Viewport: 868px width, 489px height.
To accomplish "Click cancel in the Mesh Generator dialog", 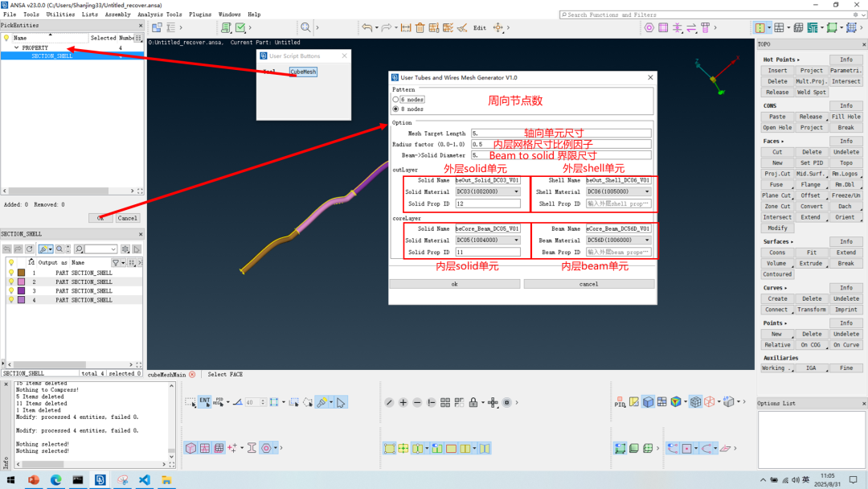I will (588, 284).
